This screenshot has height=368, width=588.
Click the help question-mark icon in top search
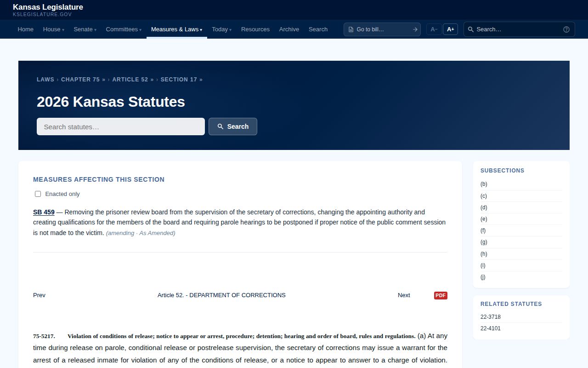[566, 29]
